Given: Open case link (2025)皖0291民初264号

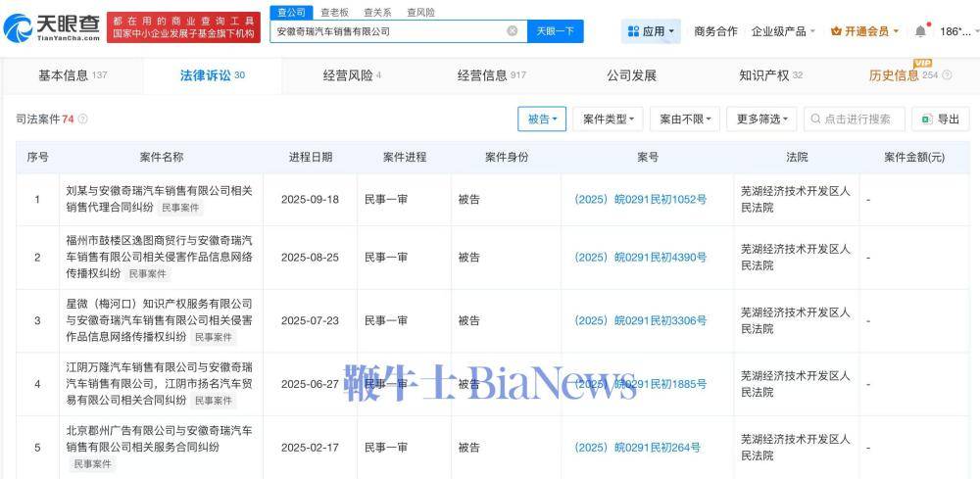Looking at the screenshot, I should [637, 448].
